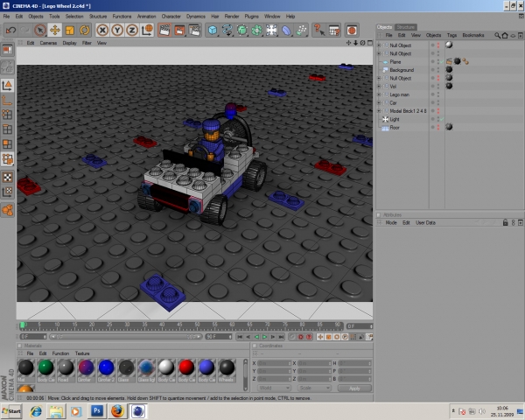Switch to Polygons mode in left palette
525x420 pixels.
[7, 144]
